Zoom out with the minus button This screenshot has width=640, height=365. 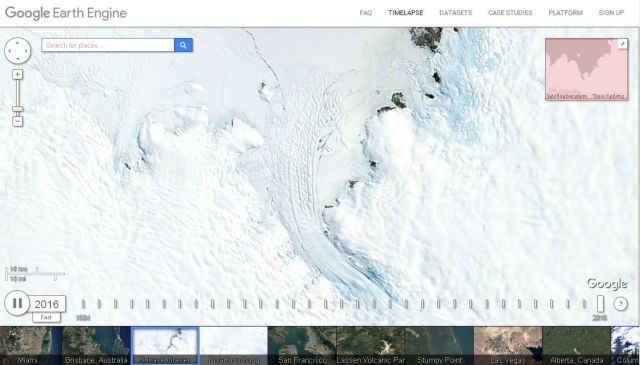point(17,121)
